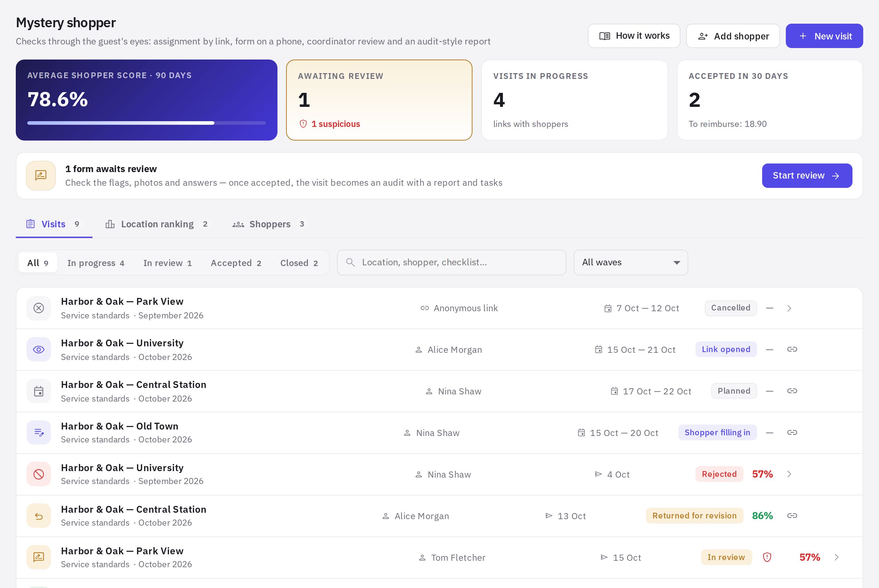The height and width of the screenshot is (588, 879).
Task: Click the rejected icon on University September row
Action: click(39, 474)
